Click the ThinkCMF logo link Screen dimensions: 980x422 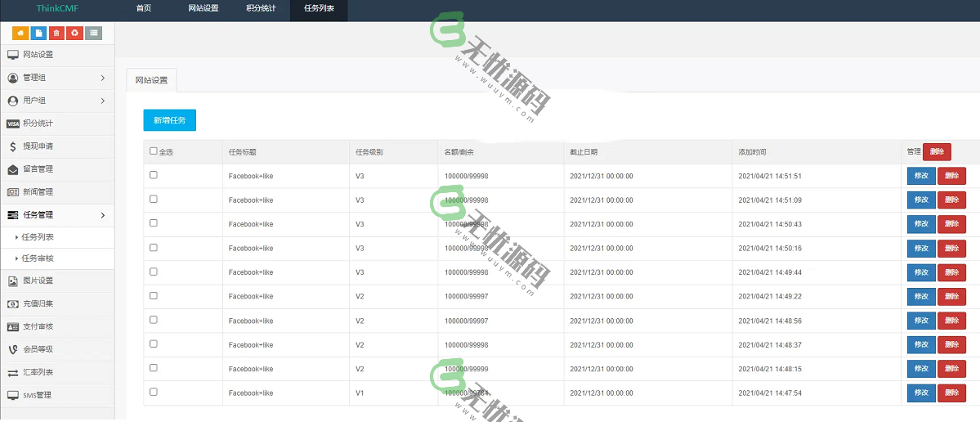tap(57, 9)
